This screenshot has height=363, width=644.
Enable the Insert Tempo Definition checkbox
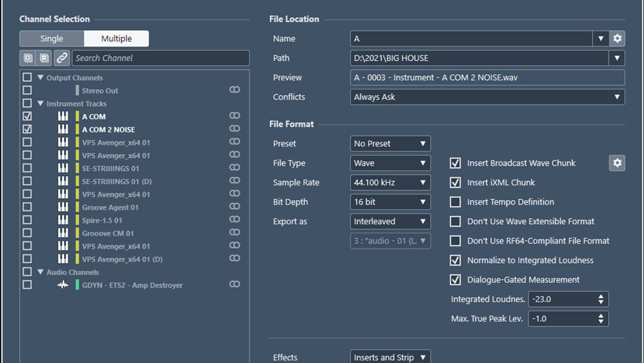[x=455, y=202]
